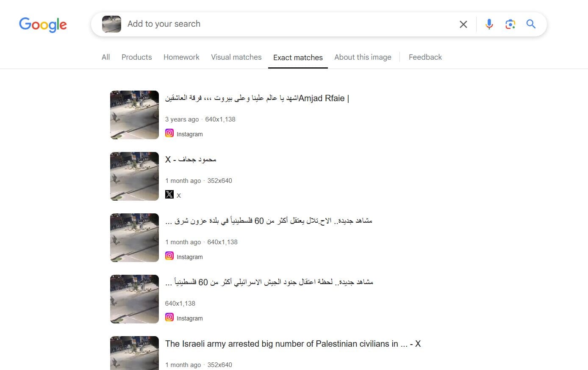Open the Israeli army arrested result link
Screen dimensions: 588x370
(293, 344)
